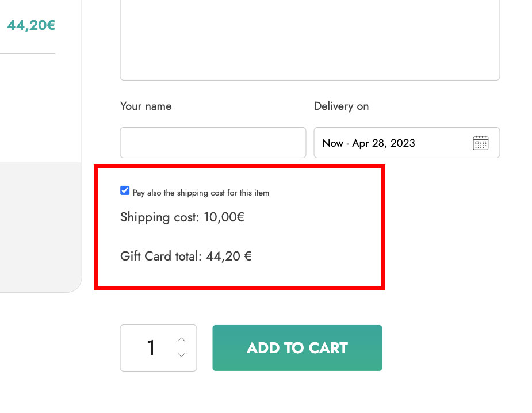
Task: Click inside the large message text area
Action: pyautogui.click(x=310, y=39)
